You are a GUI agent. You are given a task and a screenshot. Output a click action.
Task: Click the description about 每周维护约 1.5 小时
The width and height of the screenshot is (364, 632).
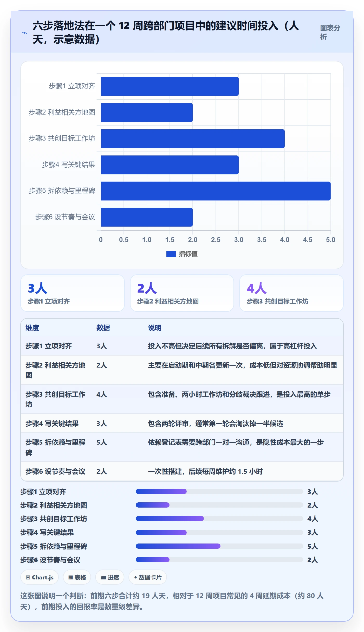pyautogui.click(x=205, y=471)
